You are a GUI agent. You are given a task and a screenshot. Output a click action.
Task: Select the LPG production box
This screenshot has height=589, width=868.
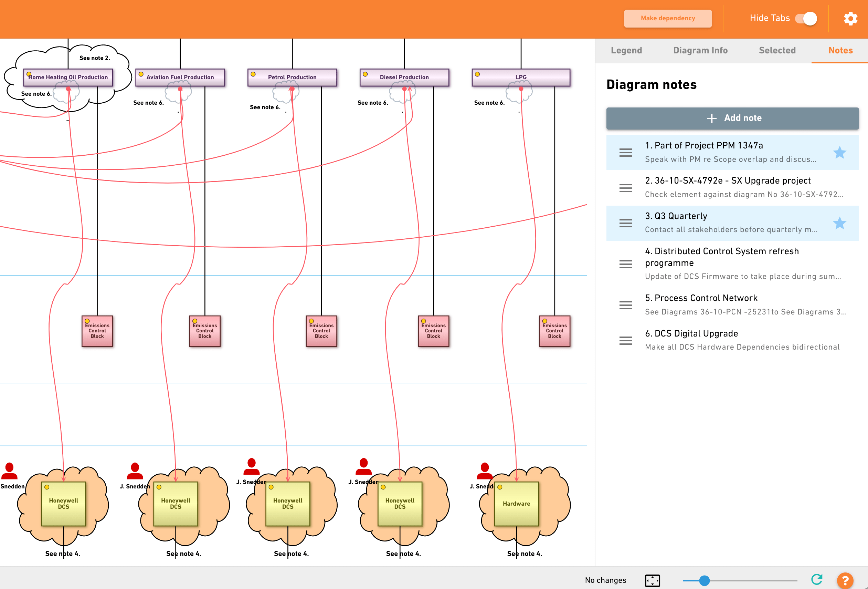pyautogui.click(x=521, y=77)
